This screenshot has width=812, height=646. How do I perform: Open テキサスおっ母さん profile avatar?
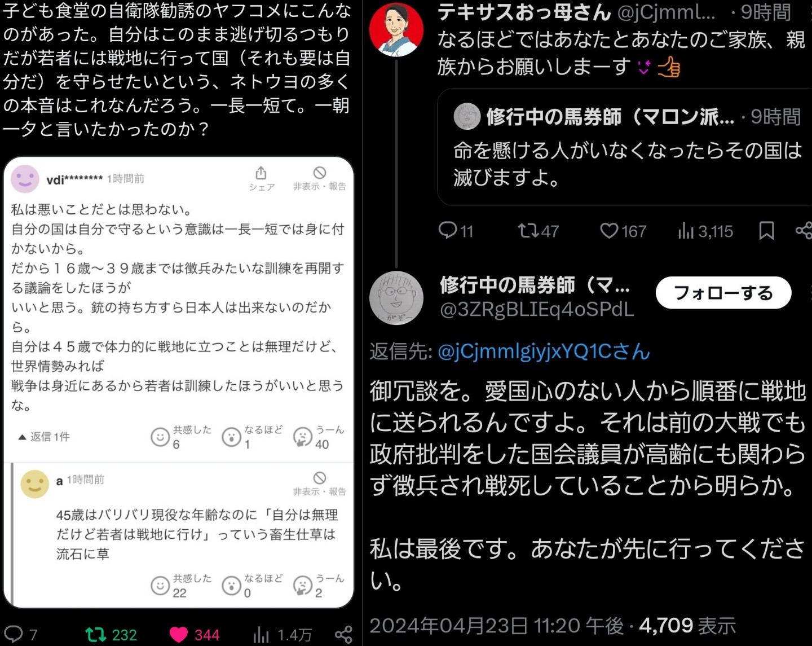click(396, 29)
